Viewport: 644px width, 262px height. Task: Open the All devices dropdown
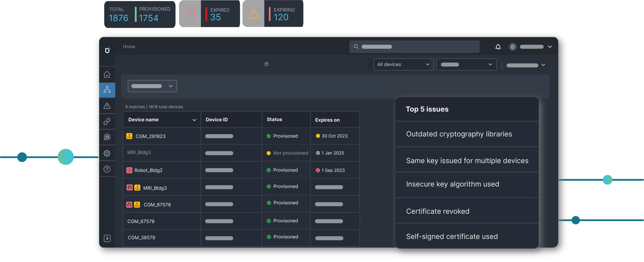403,64
